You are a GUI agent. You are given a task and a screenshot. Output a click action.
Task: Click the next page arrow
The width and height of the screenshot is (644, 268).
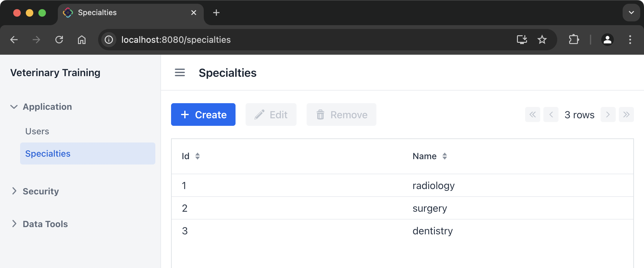608,114
